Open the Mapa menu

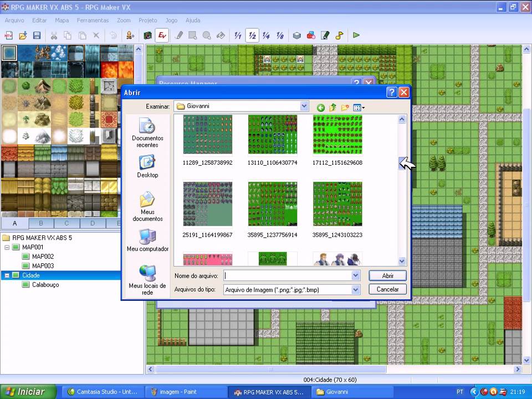coord(62,21)
